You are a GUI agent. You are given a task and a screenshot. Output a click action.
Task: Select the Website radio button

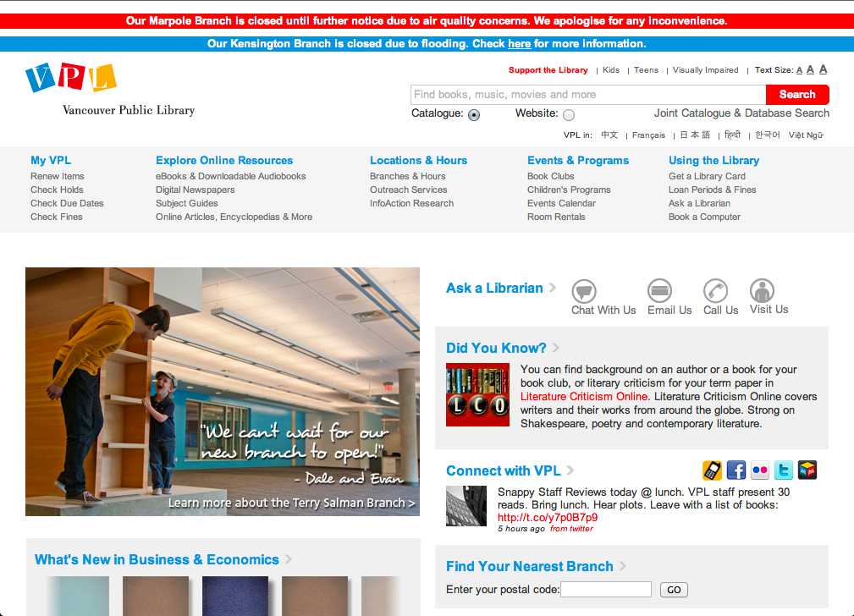[569, 115]
